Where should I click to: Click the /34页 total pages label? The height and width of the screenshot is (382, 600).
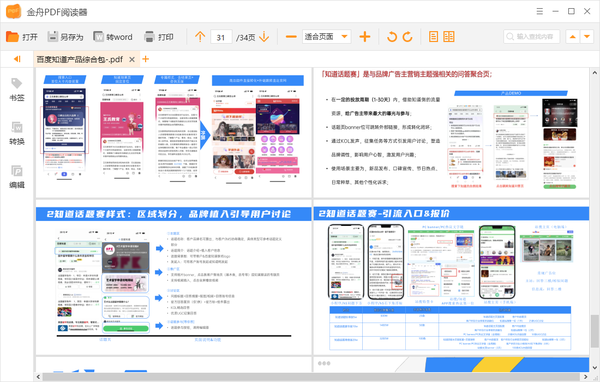tap(245, 38)
